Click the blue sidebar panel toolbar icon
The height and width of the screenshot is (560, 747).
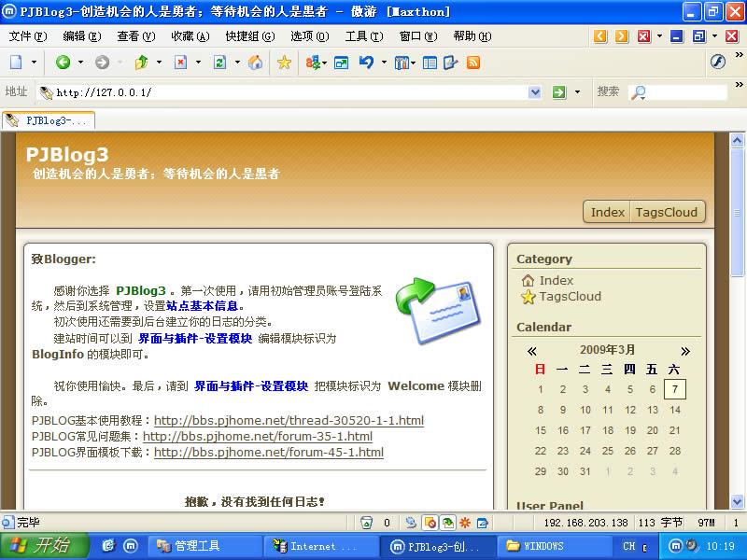(x=430, y=63)
